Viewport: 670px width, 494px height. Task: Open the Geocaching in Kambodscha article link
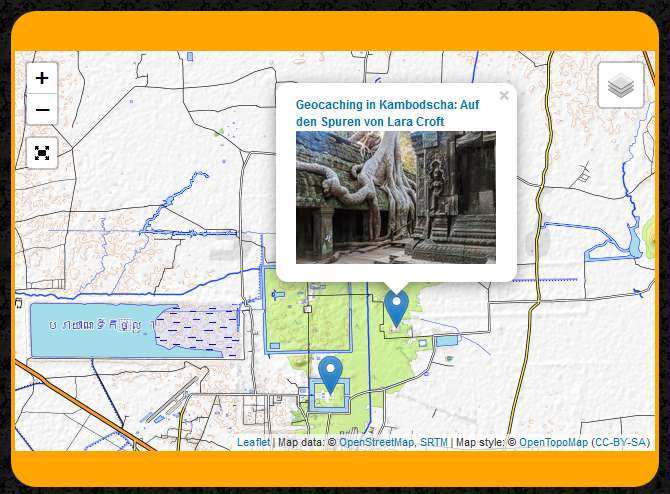(x=388, y=113)
